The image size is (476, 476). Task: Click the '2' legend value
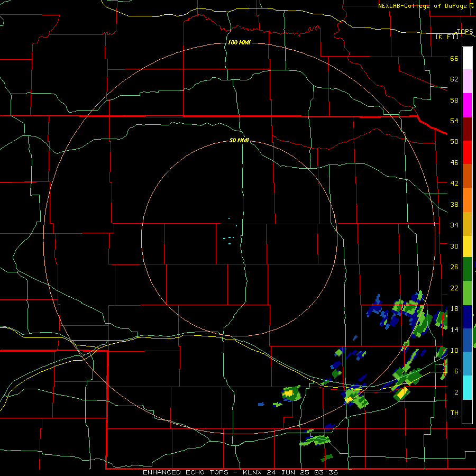pyautogui.click(x=456, y=392)
